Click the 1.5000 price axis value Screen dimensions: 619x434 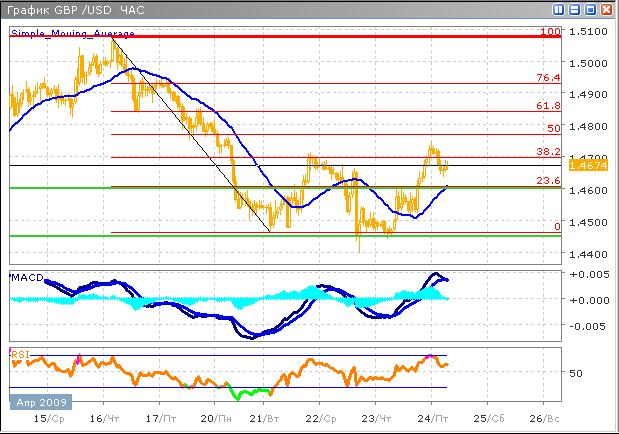click(588, 63)
